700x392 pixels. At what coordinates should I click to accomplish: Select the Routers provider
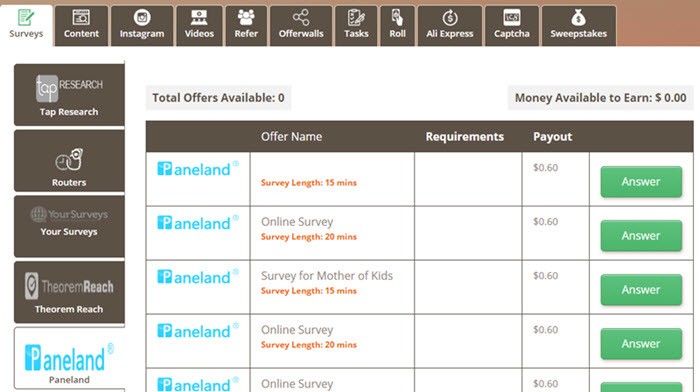(69, 161)
